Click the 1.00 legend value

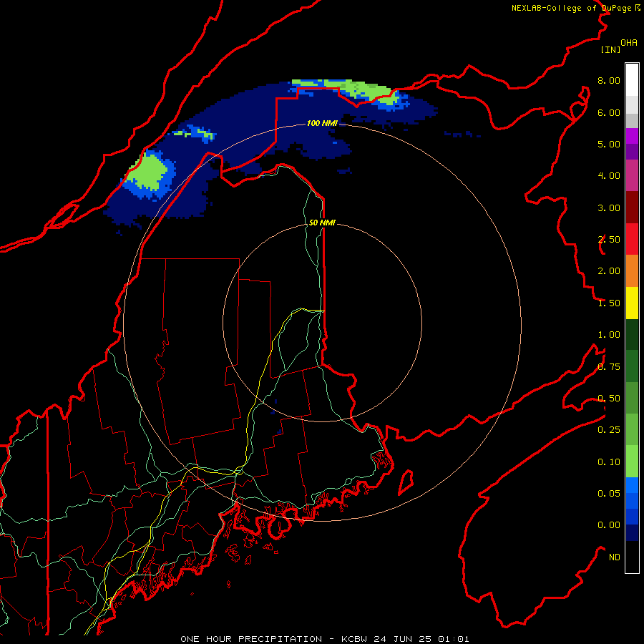coord(609,335)
